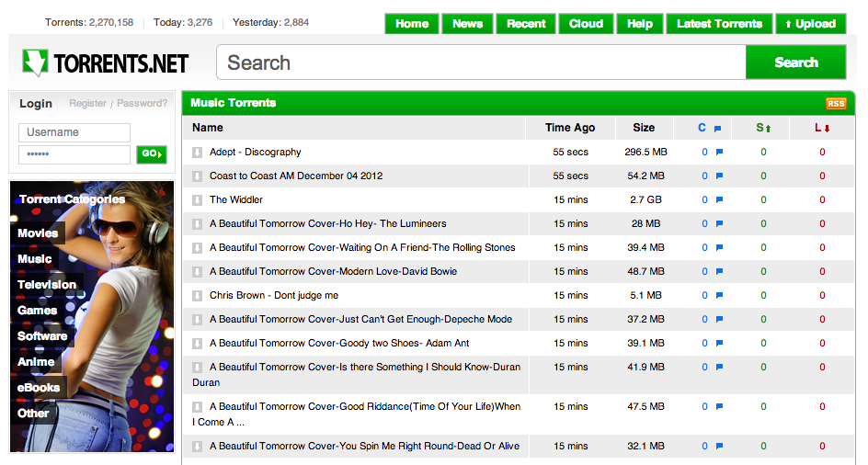868x465 pixels.
Task: Go to Recent torrents
Action: point(526,24)
